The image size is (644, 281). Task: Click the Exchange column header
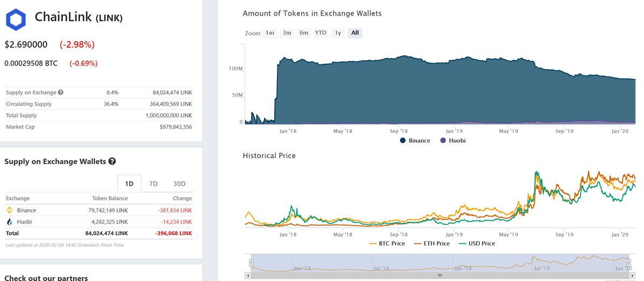18,198
